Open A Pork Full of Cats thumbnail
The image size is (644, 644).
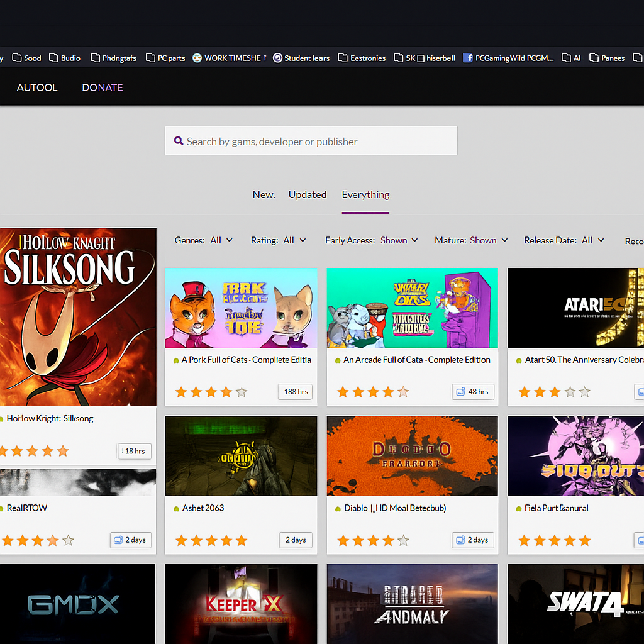[241, 308]
